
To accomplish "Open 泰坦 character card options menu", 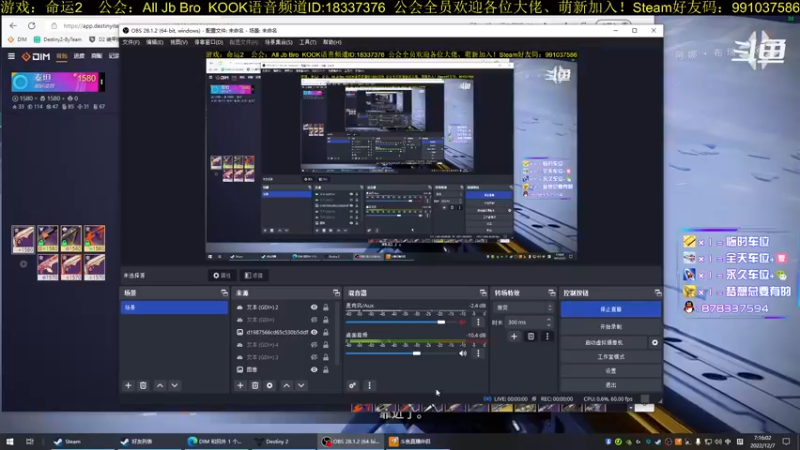I will [x=102, y=82].
